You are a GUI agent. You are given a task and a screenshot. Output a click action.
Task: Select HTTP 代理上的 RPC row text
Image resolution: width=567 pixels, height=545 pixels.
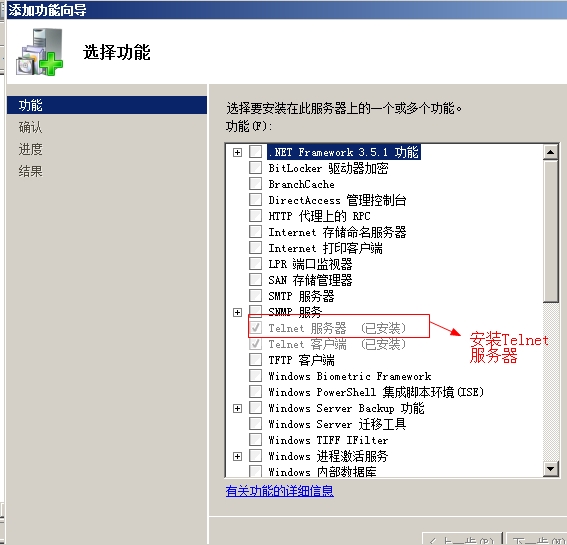(319, 216)
